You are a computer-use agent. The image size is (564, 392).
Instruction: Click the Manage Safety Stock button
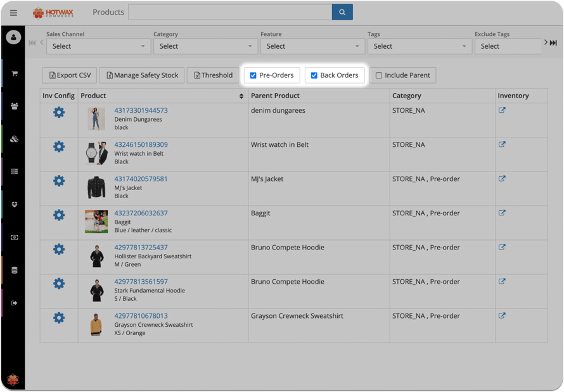point(142,75)
